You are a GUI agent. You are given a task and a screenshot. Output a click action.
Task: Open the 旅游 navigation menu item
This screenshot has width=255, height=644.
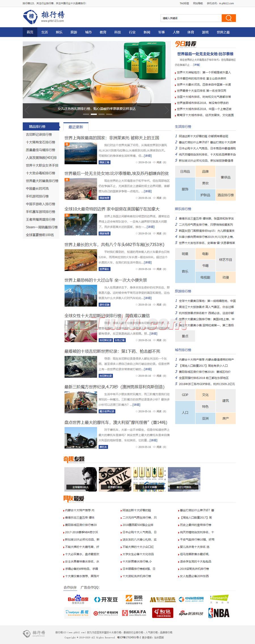click(x=74, y=32)
